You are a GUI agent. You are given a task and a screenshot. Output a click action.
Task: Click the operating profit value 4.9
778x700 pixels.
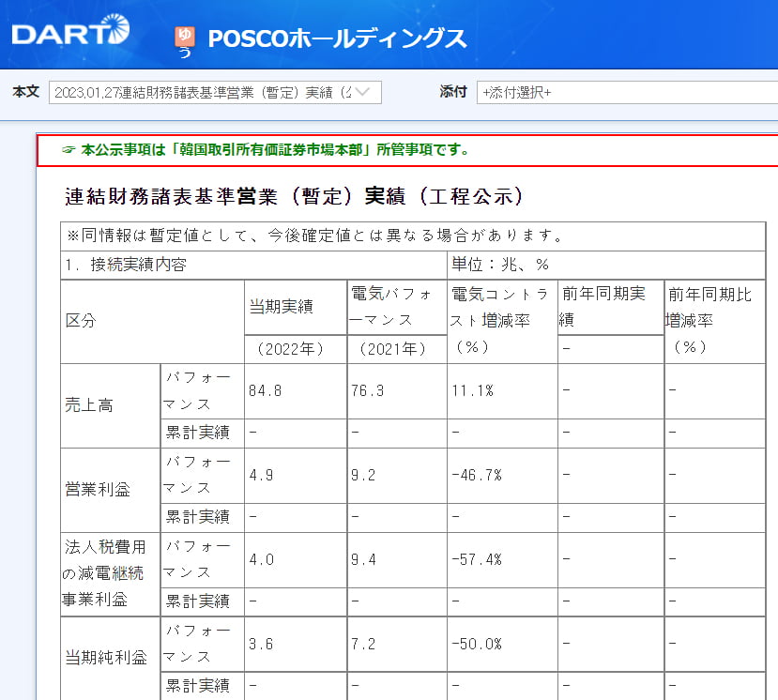tap(261, 475)
